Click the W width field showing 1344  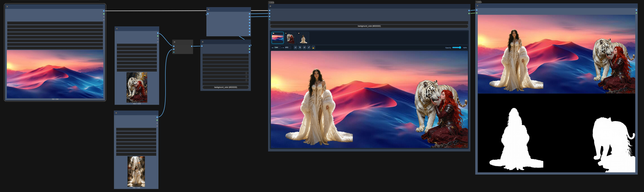[277, 47]
